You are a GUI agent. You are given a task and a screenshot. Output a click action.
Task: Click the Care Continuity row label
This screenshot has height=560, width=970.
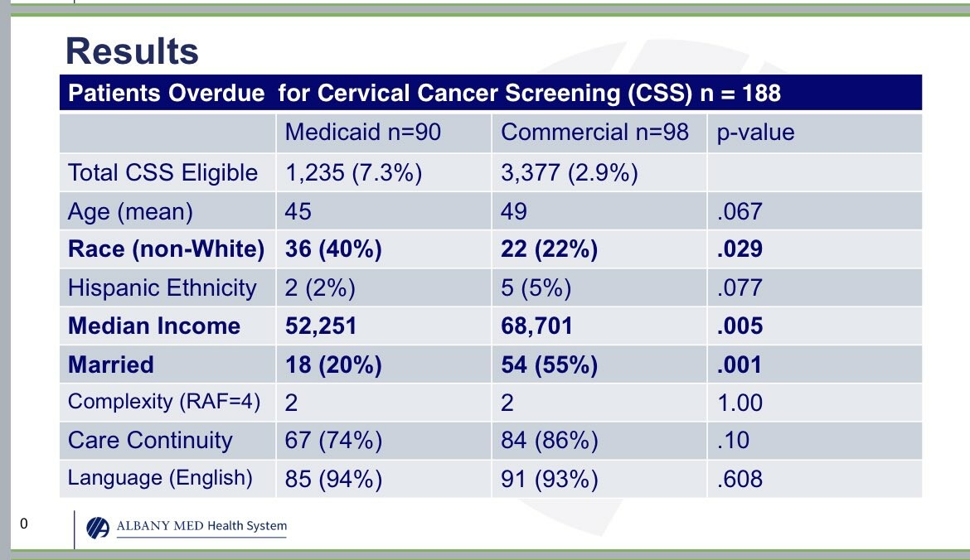[x=150, y=440]
